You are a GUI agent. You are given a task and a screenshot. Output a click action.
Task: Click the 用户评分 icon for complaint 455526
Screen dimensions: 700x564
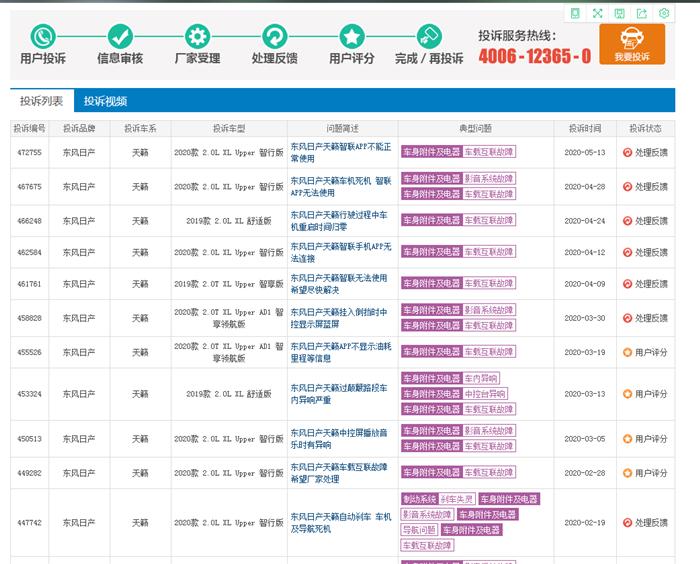[627, 352]
